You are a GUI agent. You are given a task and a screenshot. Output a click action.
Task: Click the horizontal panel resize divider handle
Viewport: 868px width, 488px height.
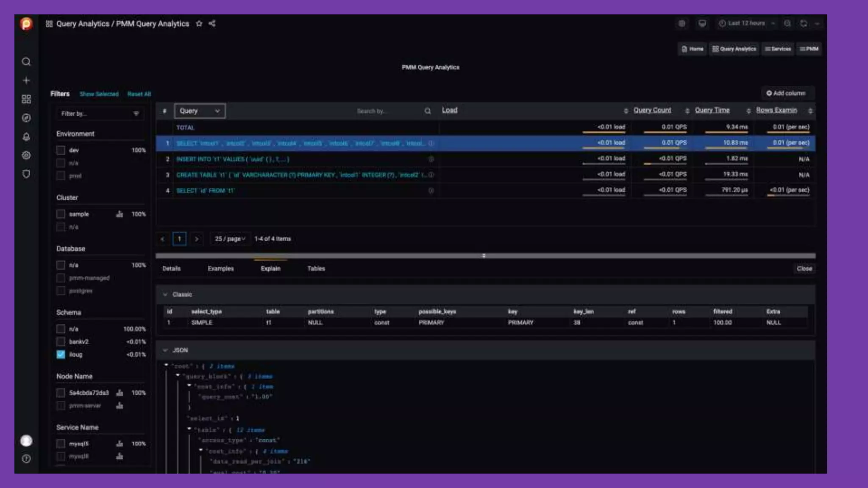pyautogui.click(x=484, y=256)
